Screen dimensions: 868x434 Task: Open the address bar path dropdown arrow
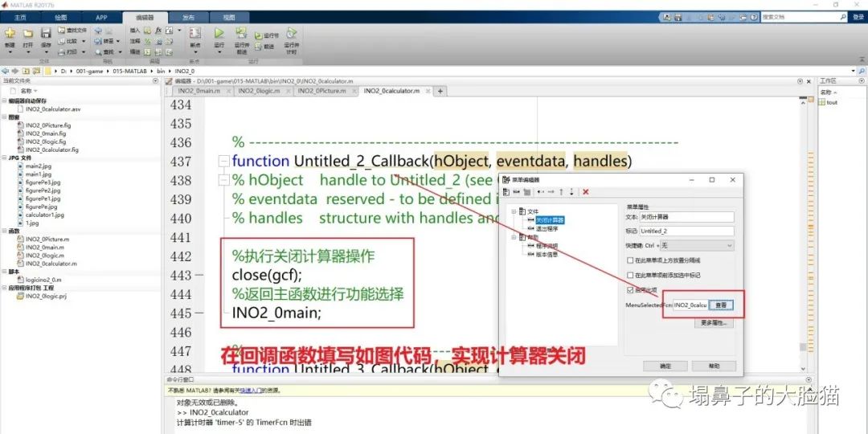pos(852,71)
